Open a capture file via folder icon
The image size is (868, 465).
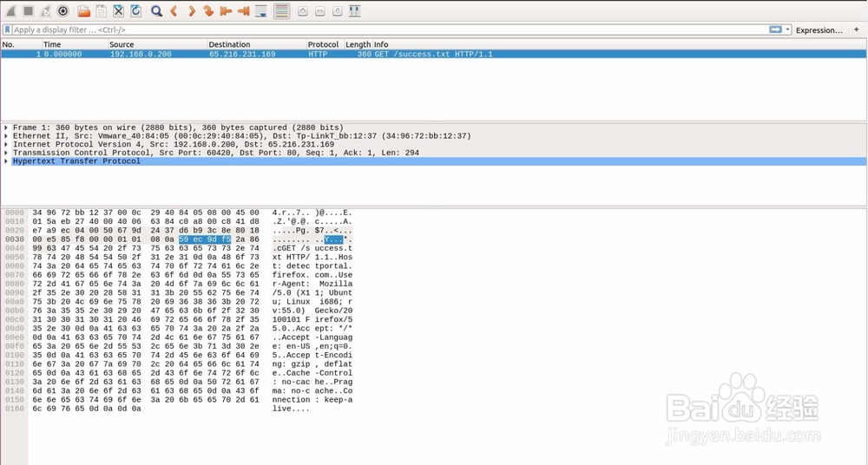(x=83, y=11)
